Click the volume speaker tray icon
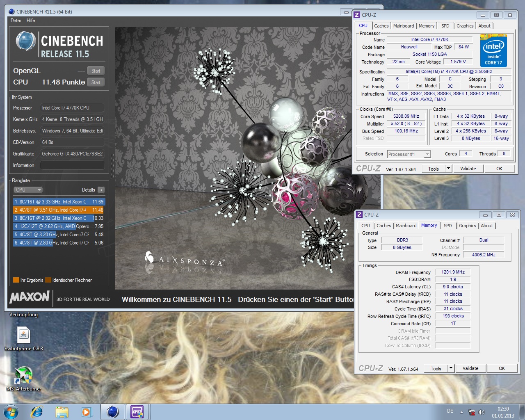This screenshot has height=420, width=525. 481,412
